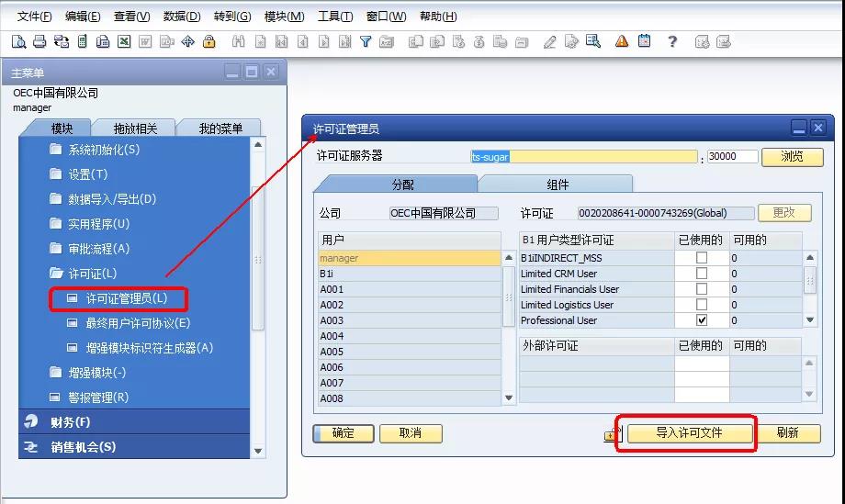Image resolution: width=845 pixels, height=504 pixels.
Task: Open the alerts warning triangle icon
Action: [622, 41]
